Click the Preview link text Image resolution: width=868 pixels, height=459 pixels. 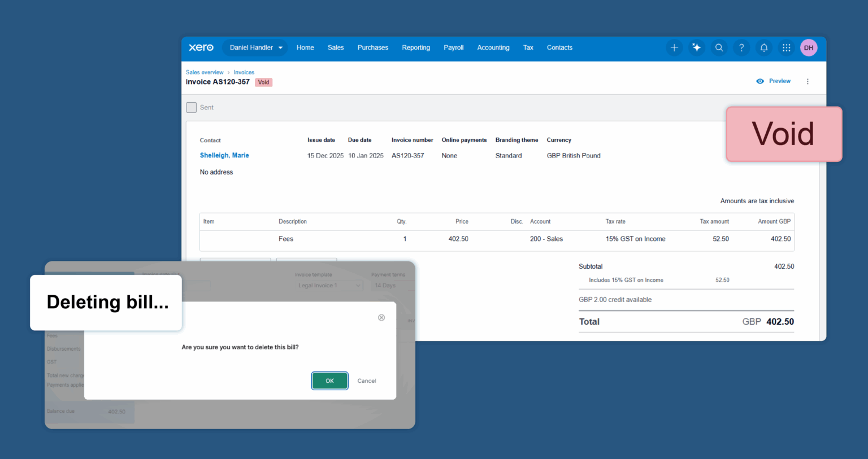coord(780,81)
